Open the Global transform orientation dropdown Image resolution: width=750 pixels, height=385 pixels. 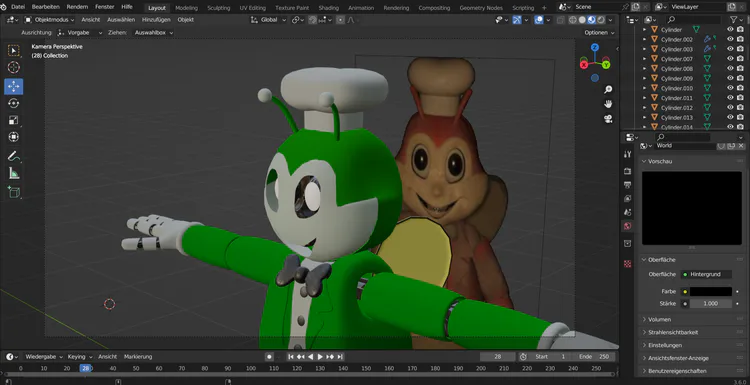tap(268, 20)
